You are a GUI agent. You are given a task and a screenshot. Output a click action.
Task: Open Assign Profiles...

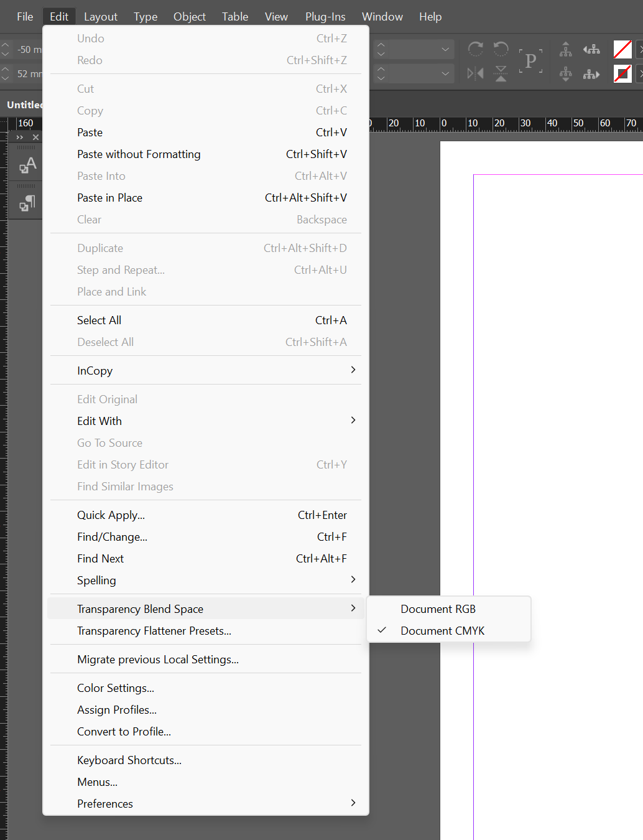[205, 710]
